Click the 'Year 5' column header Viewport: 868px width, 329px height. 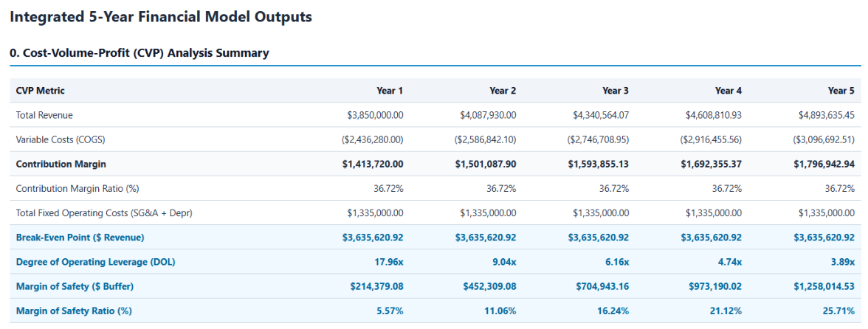click(x=841, y=91)
